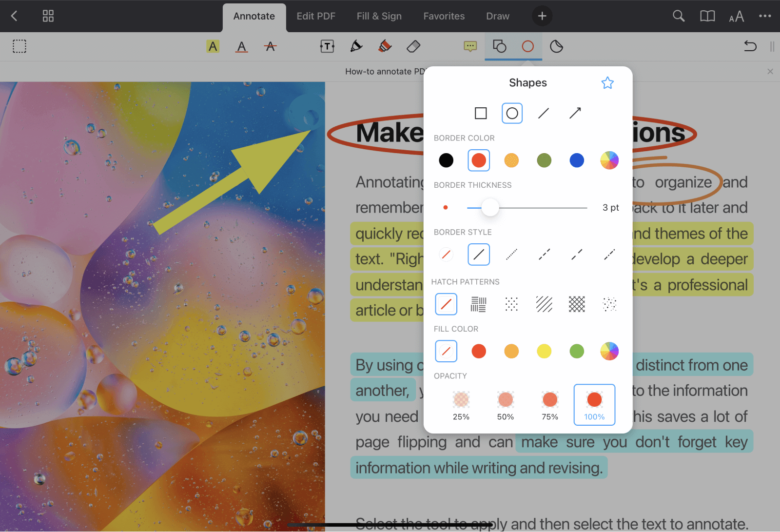The image size is (780, 532).
Task: Switch to the Edit PDF tab
Action: point(316,16)
